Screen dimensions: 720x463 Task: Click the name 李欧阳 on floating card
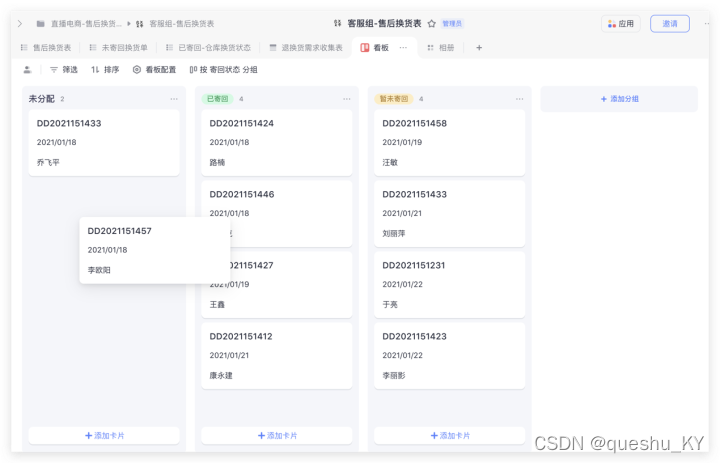[99, 270]
